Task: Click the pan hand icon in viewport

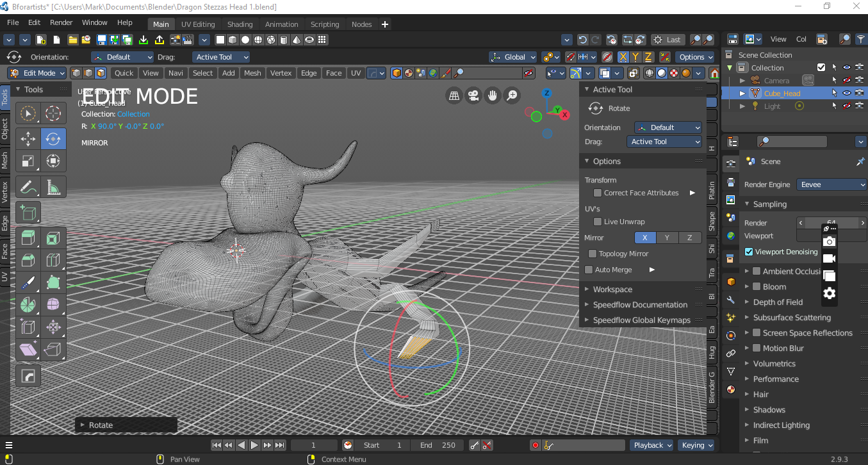Action: pyautogui.click(x=493, y=96)
